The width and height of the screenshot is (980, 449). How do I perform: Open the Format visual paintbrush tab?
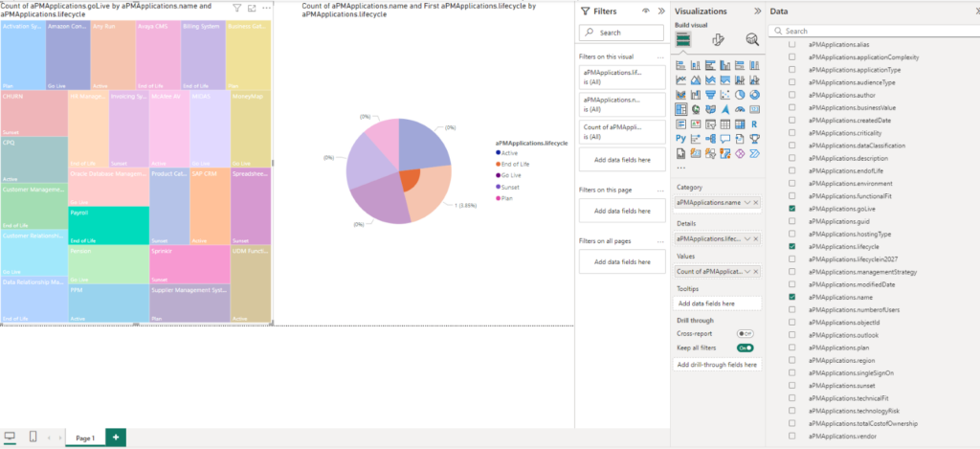coord(719,39)
